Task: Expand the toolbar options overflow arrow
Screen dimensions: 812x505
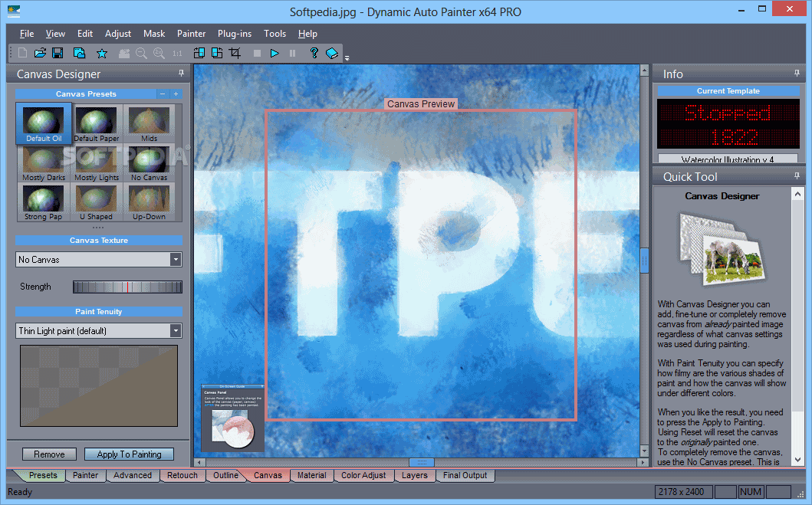Action: pos(347,58)
